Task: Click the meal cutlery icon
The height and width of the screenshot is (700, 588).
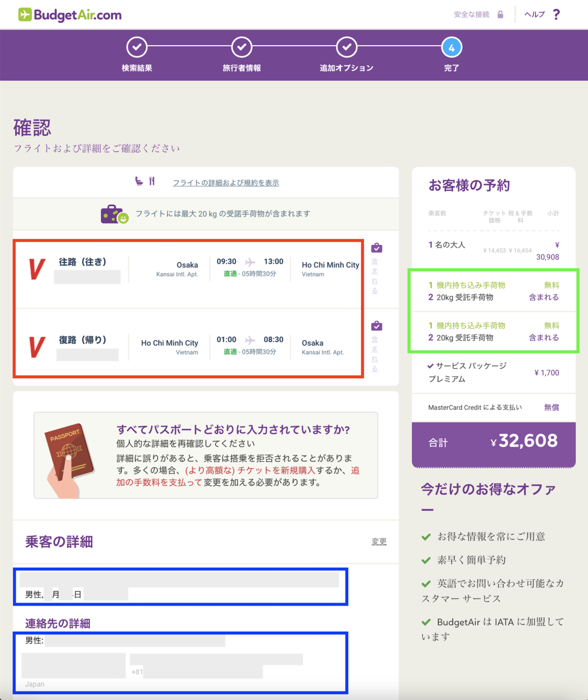Action: 152,181
